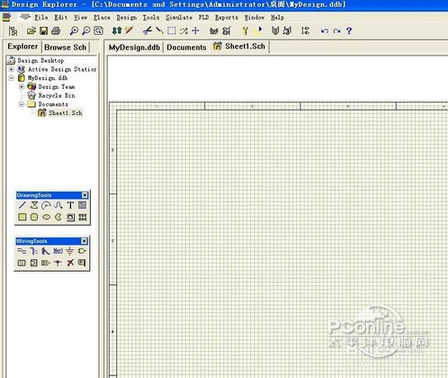448x378 pixels.
Task: Toggle the project manager panel toolbar icon
Action: (13, 31)
